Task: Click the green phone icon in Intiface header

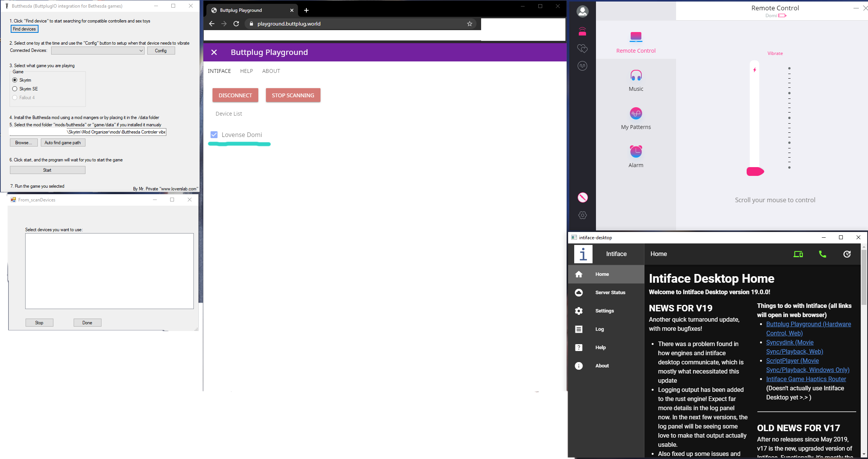Action: click(x=823, y=254)
